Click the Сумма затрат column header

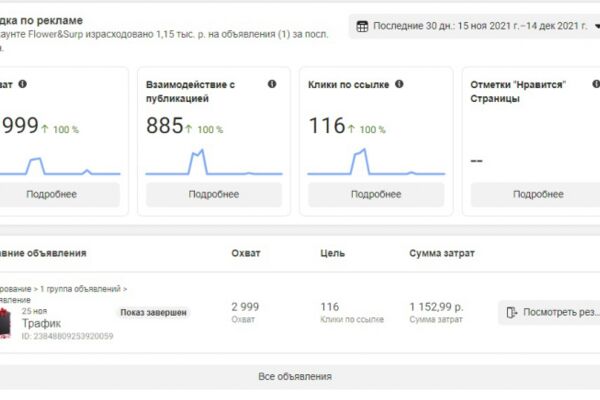[x=442, y=253]
